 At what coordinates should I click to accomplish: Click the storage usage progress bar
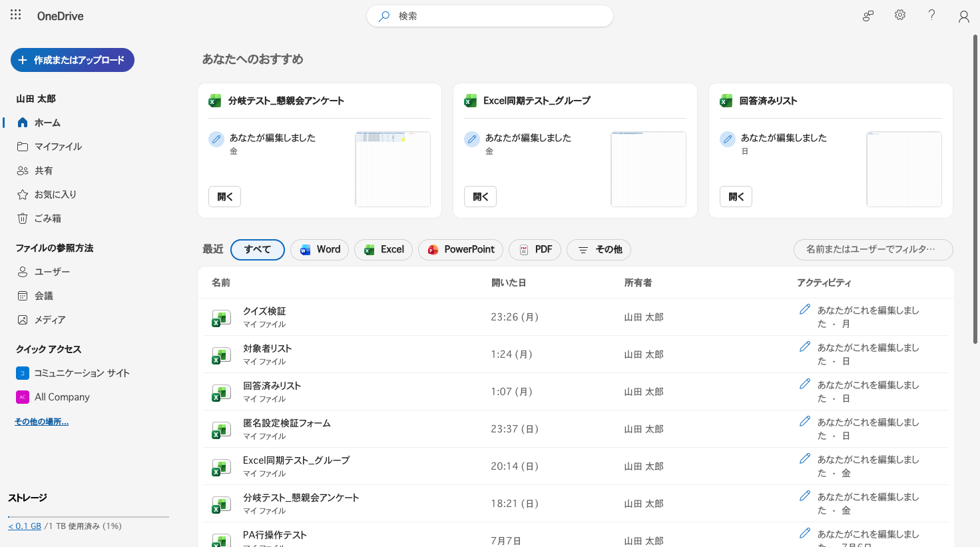pos(89,516)
